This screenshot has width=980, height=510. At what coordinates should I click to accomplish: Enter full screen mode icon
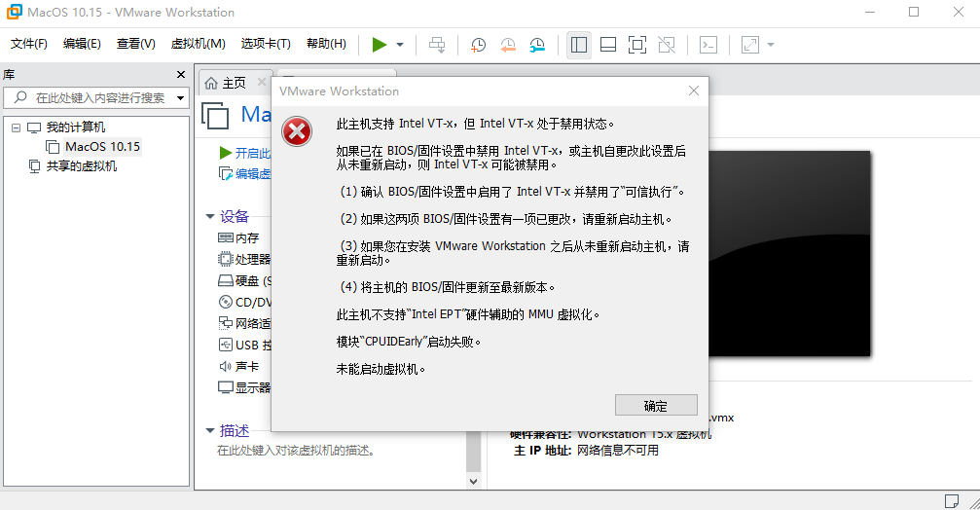tap(636, 45)
